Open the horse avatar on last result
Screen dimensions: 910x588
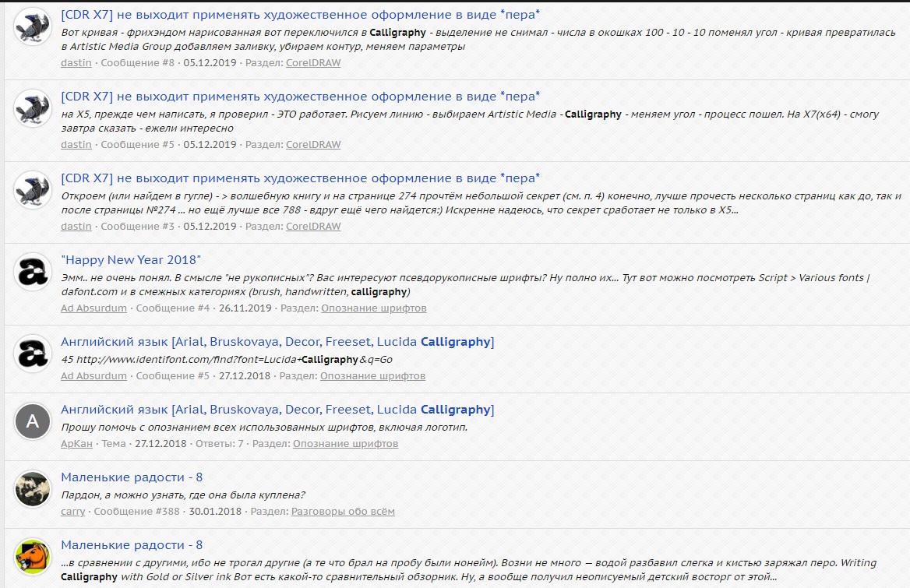(x=33, y=558)
